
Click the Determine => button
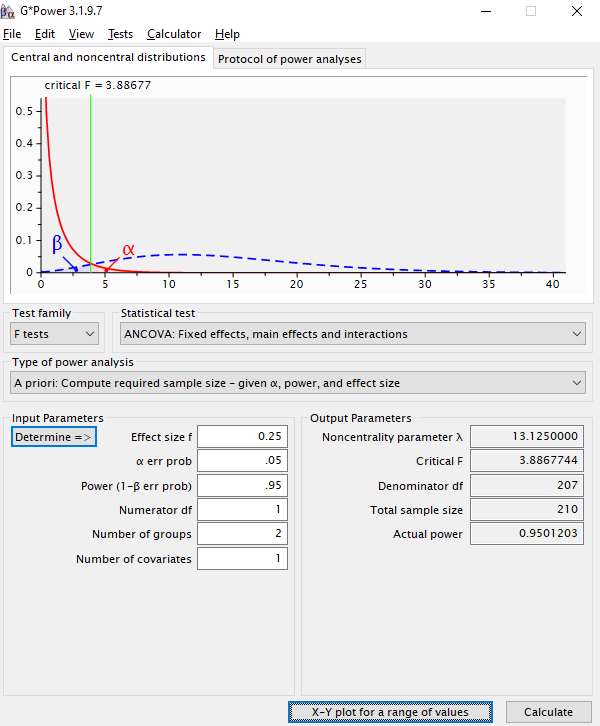coord(54,437)
